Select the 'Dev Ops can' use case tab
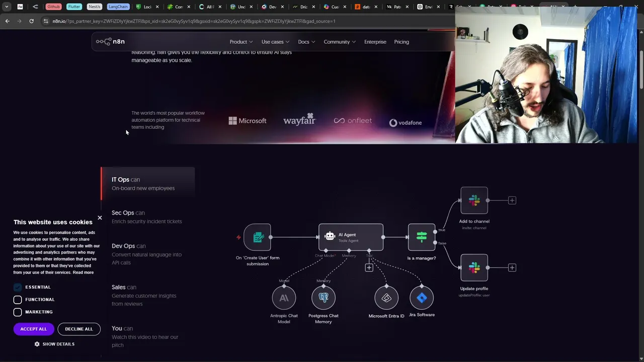 (x=148, y=254)
